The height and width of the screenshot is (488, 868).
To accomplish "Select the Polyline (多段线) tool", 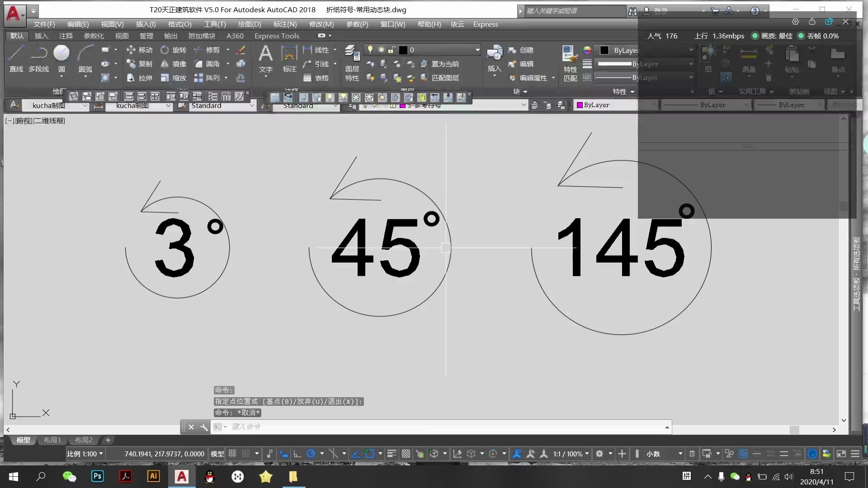I will coord(38,54).
